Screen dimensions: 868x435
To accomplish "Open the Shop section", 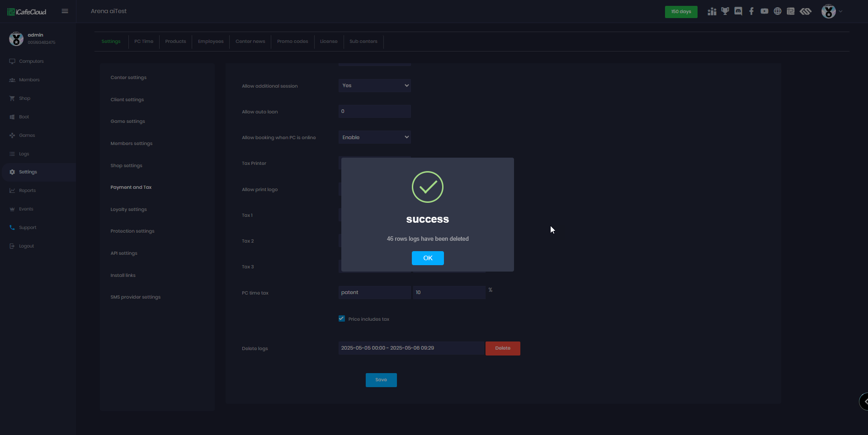I will pos(25,98).
